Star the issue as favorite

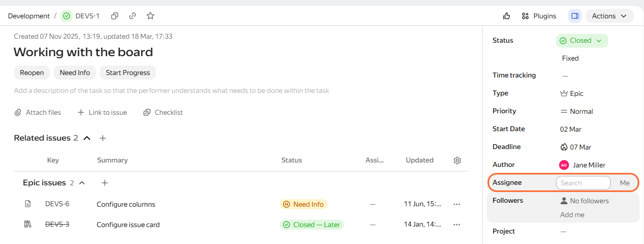[x=150, y=16]
